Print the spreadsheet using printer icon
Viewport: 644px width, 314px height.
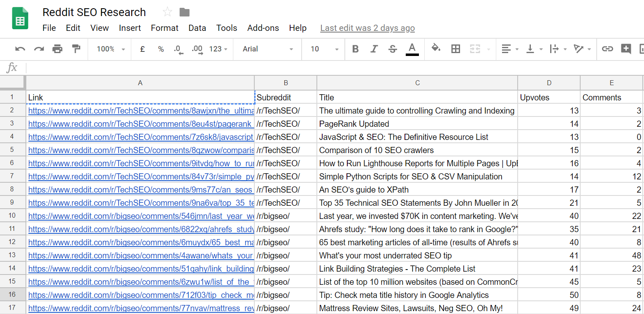58,49
